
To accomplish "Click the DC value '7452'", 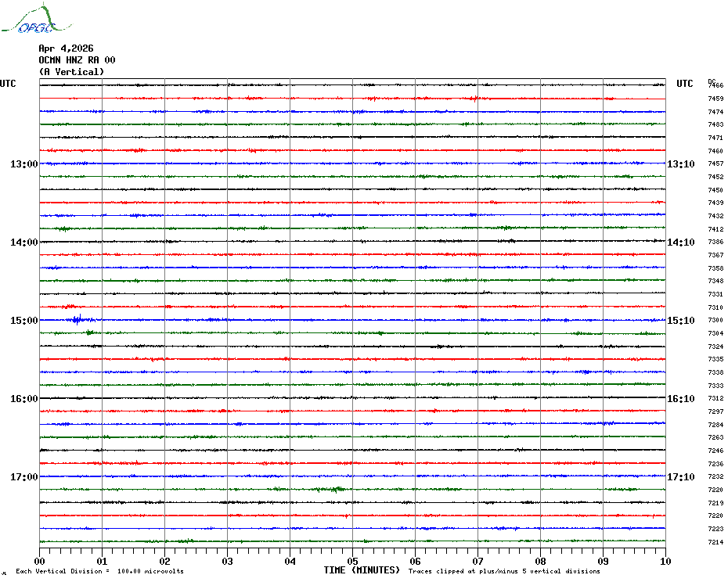I will click(715, 177).
